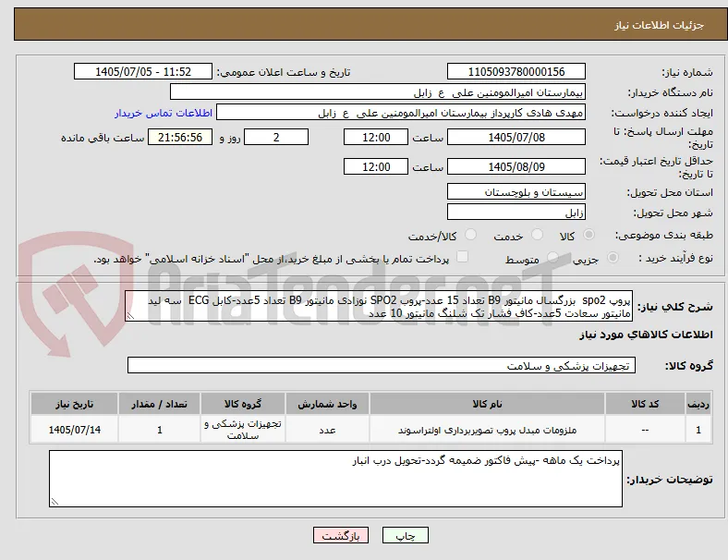728x560 pixels.
Task: Click the page title جزئیات اطلاعات نیاز
Action: click(x=660, y=25)
